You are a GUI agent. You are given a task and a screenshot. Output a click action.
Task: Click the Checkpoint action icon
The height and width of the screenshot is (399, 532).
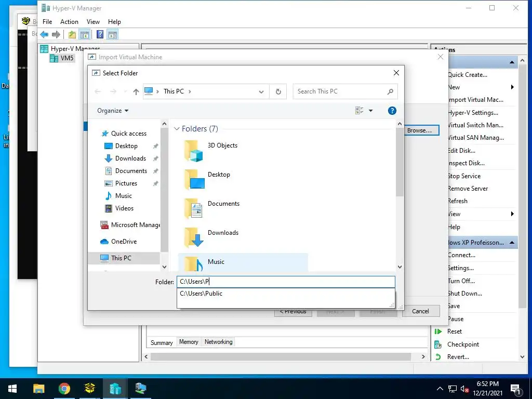pyautogui.click(x=438, y=345)
